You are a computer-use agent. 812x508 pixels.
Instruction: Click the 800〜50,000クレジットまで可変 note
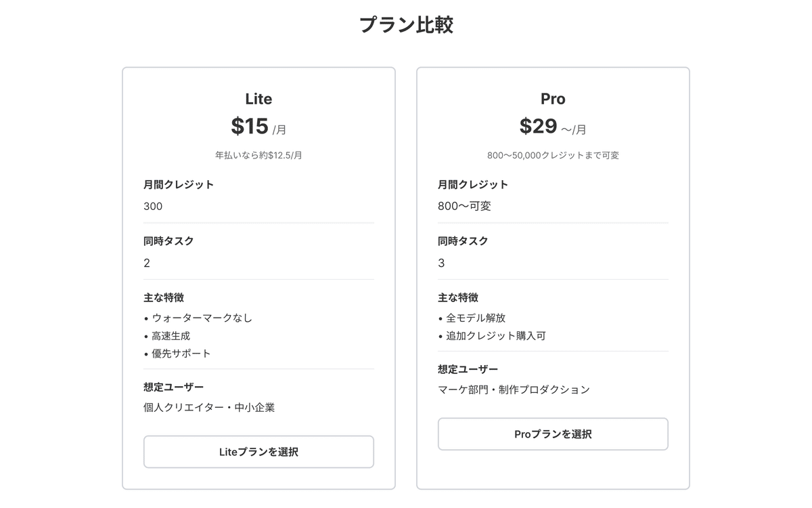pyautogui.click(x=553, y=155)
